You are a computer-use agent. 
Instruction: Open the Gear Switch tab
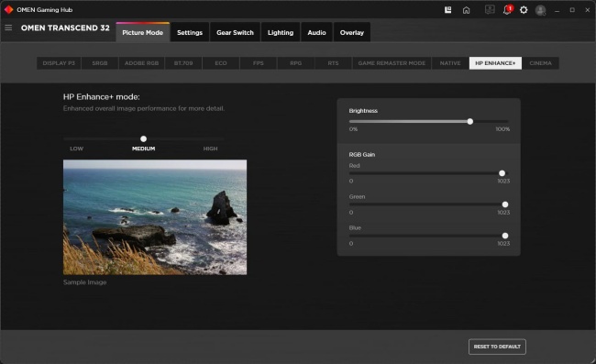tap(235, 32)
